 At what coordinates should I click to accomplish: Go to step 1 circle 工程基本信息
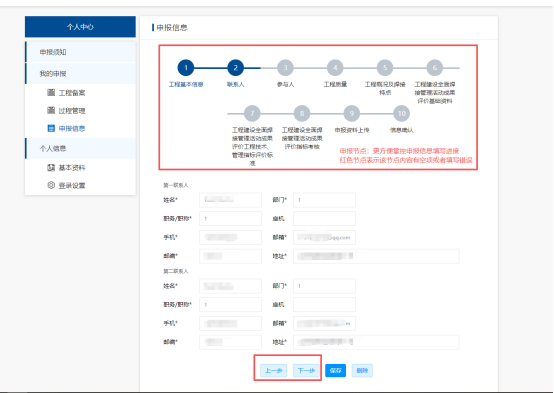point(186,68)
